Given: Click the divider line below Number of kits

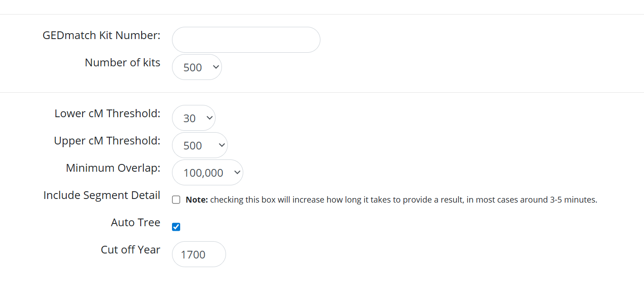Looking at the screenshot, I should pos(322,93).
